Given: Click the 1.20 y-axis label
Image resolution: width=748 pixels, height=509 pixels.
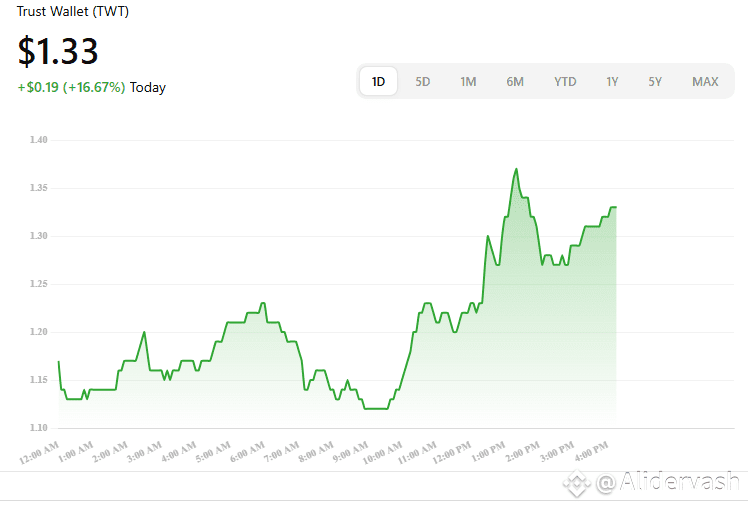Looking at the screenshot, I should 39,332.
